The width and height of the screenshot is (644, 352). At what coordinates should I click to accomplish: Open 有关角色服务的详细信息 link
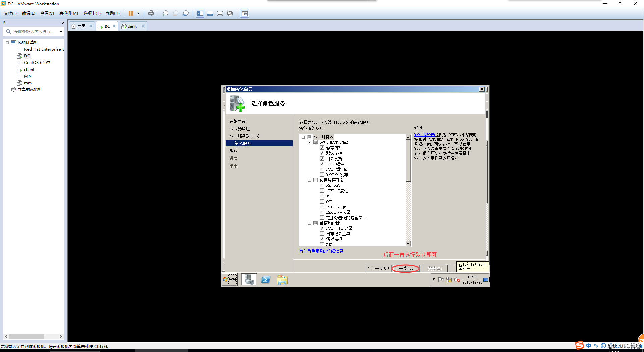321,251
